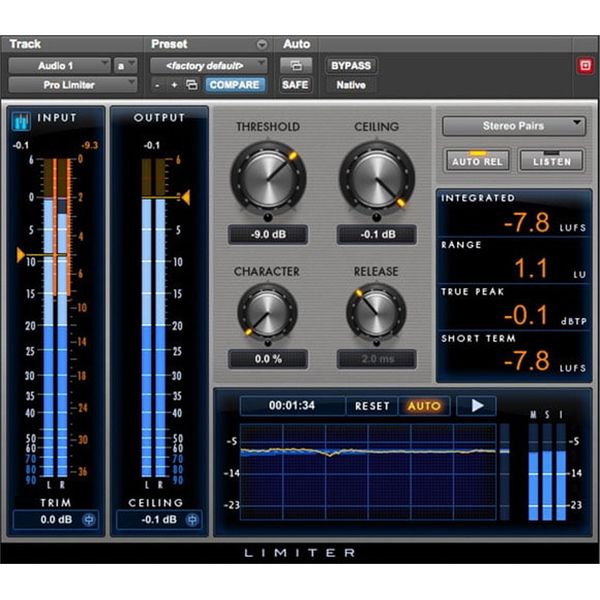Click the THRESHOLD knob
The image size is (600, 600).
tap(268, 178)
